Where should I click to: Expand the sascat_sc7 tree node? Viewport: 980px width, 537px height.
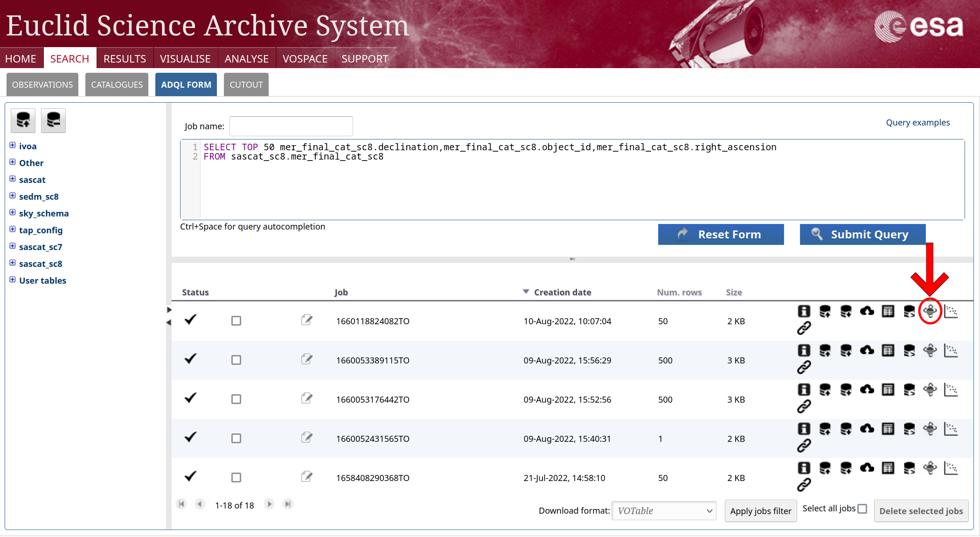[x=13, y=246]
